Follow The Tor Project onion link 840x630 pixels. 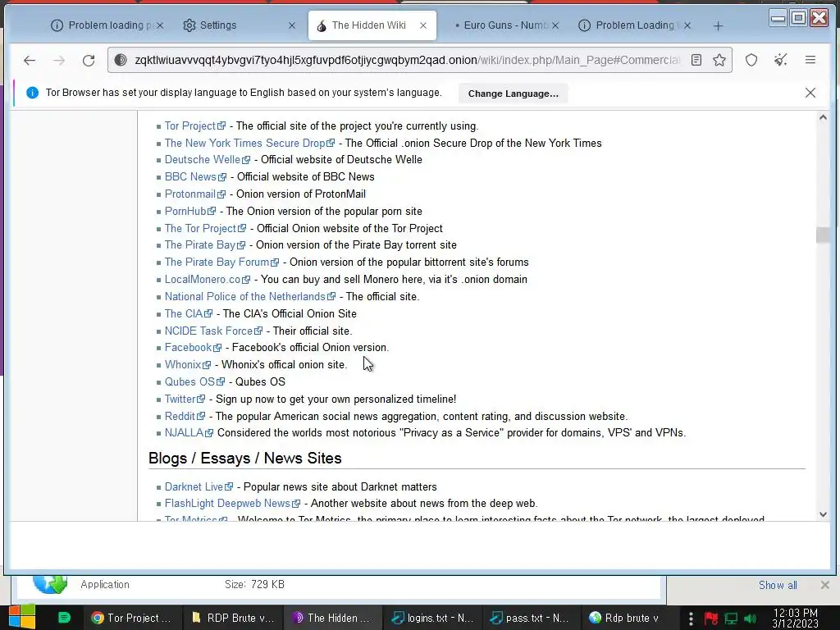tap(205, 228)
